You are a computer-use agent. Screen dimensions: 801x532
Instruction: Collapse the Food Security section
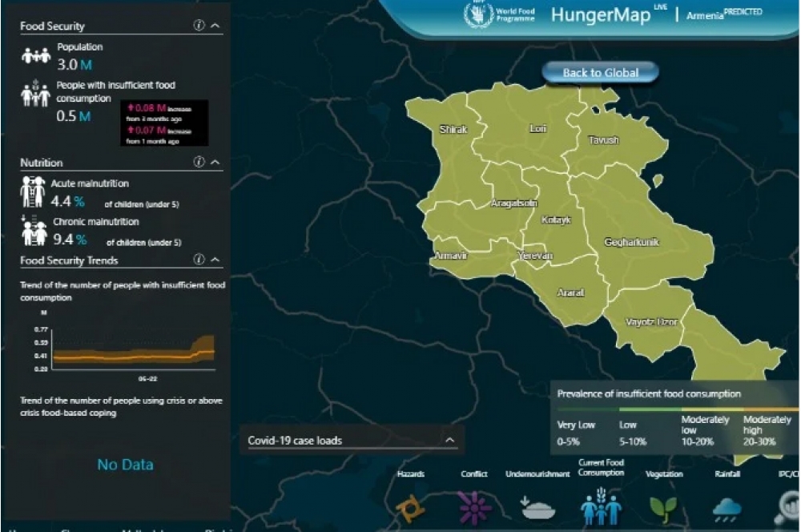(215, 25)
